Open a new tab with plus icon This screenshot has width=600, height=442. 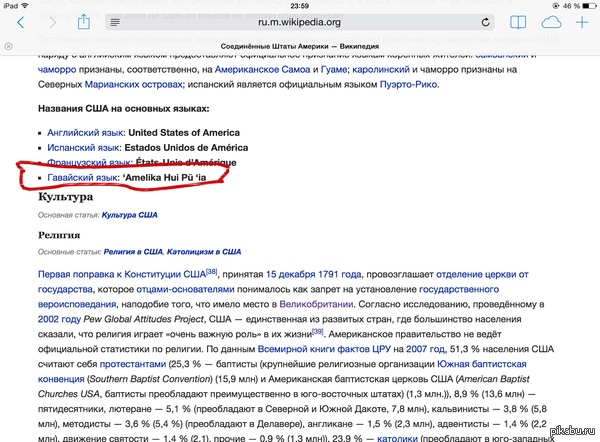(x=583, y=22)
